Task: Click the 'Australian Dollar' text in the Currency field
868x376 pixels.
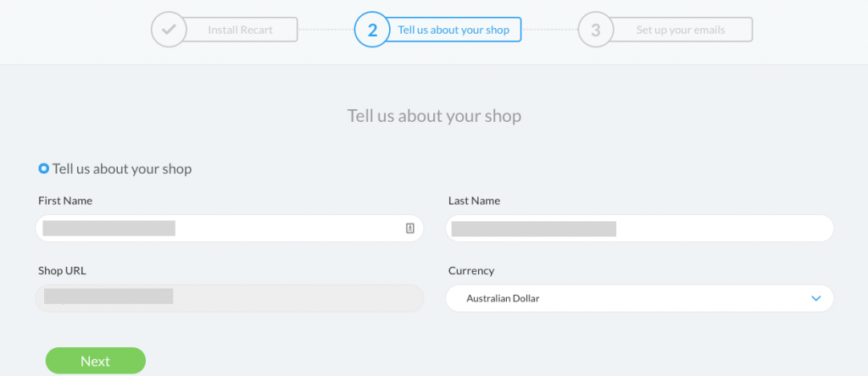Action: click(x=503, y=299)
